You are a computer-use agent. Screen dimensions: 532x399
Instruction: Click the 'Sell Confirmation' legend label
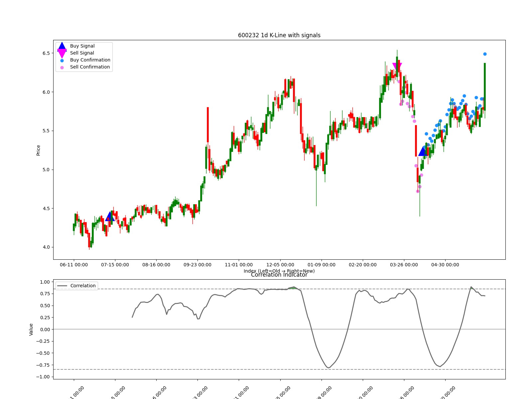point(90,67)
